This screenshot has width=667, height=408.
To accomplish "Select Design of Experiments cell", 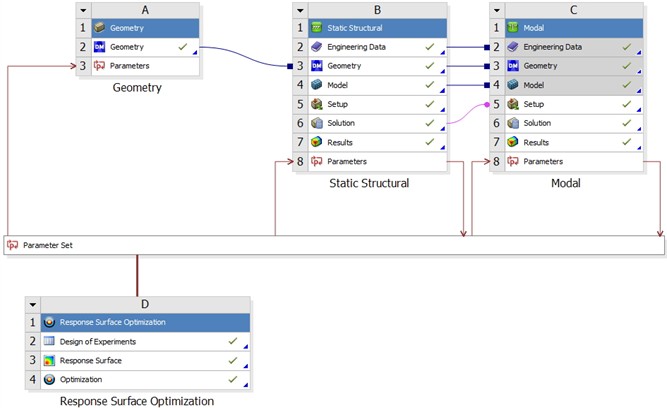I will click(145, 342).
